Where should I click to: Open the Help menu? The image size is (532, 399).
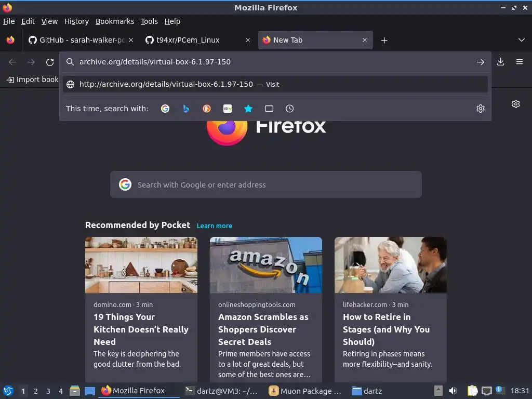click(172, 21)
